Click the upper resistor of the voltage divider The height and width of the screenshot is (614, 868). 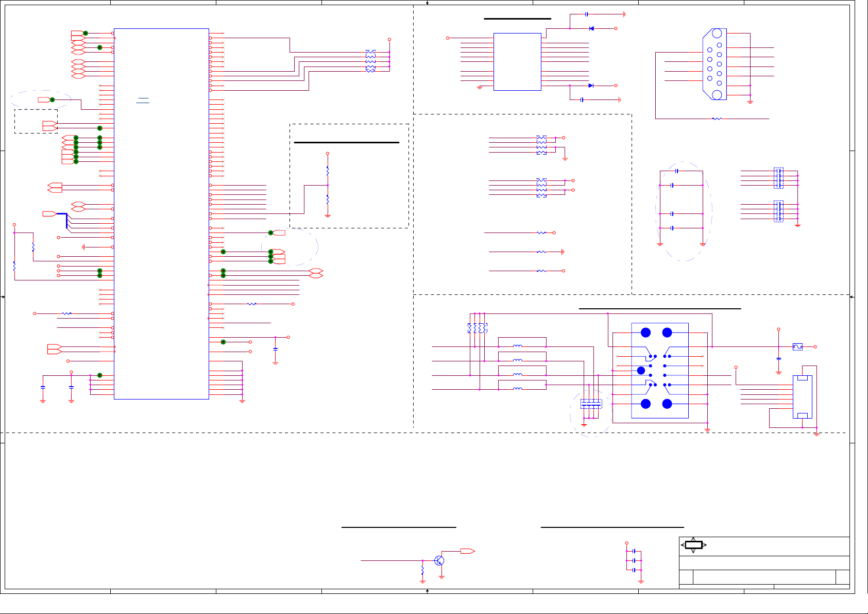(x=328, y=171)
